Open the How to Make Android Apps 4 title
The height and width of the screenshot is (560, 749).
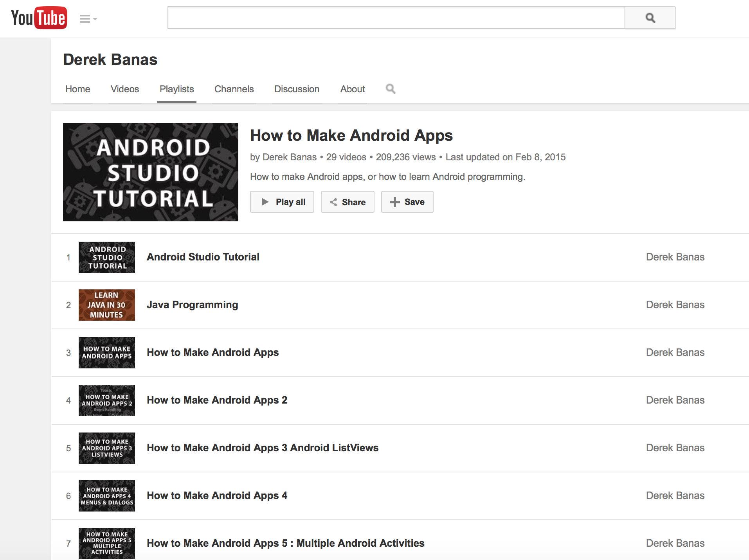tap(217, 495)
